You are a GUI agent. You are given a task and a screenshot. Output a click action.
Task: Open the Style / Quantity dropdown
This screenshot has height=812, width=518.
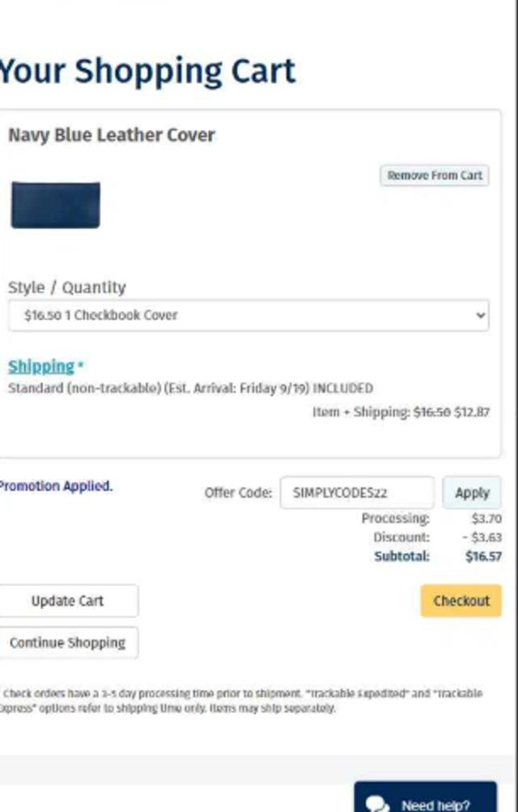[248, 315]
